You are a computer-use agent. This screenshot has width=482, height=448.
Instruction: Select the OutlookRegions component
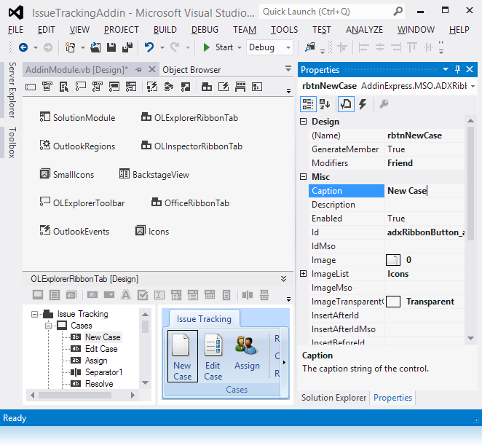coord(77,146)
